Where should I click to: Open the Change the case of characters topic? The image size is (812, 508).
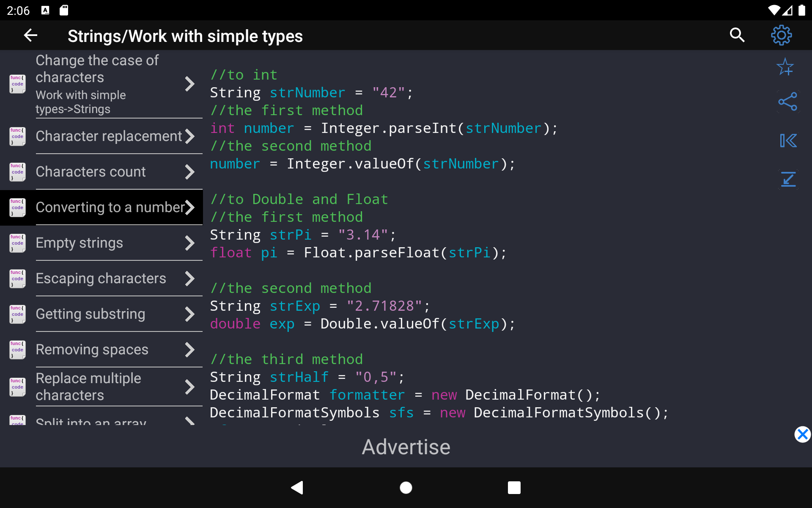click(x=101, y=84)
